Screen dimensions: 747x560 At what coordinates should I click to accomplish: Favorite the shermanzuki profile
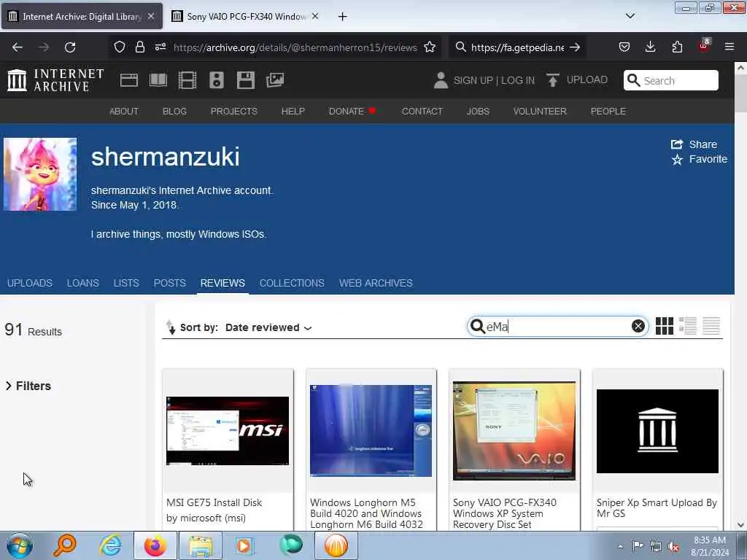pyautogui.click(x=700, y=159)
